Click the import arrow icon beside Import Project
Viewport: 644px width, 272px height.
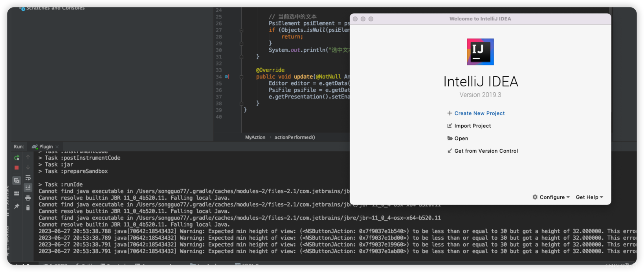coord(450,126)
